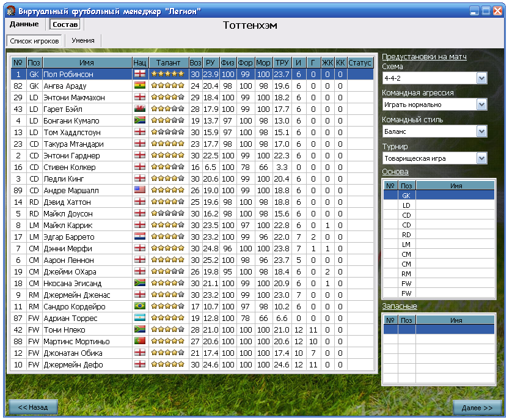This screenshot has width=512, height=420.
Task: Click the Argentina flag for Адриан Торрес
Action: [140, 318]
